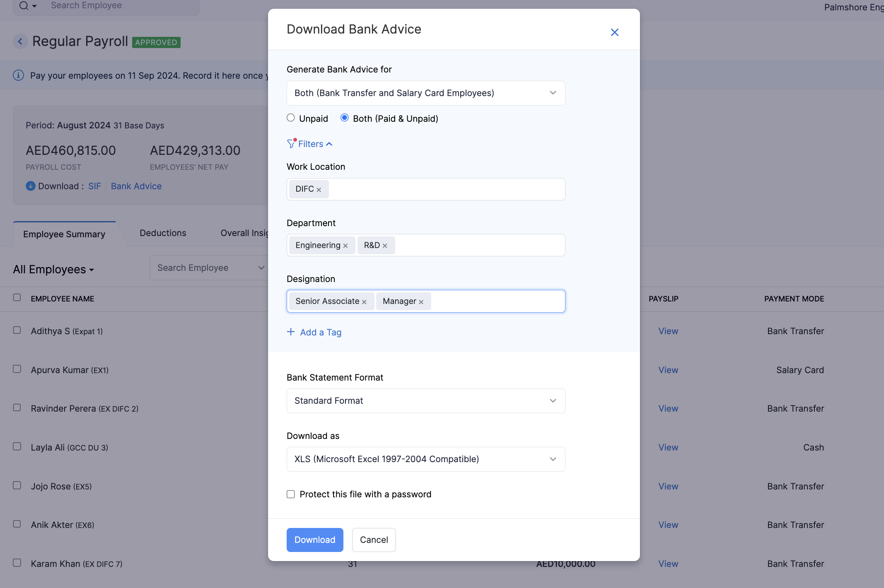Check the Layla Ali row checkbox
The width and height of the screenshot is (884, 588).
point(17,446)
